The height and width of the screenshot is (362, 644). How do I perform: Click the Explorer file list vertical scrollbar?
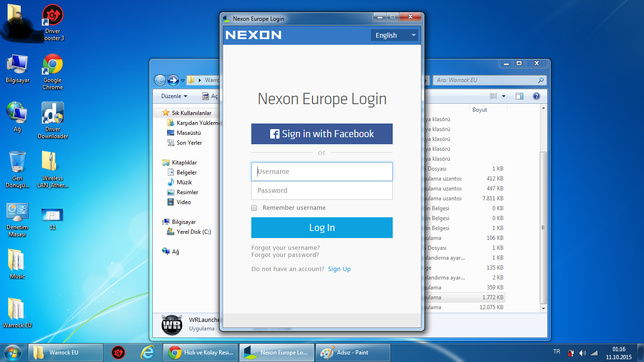(x=544, y=228)
